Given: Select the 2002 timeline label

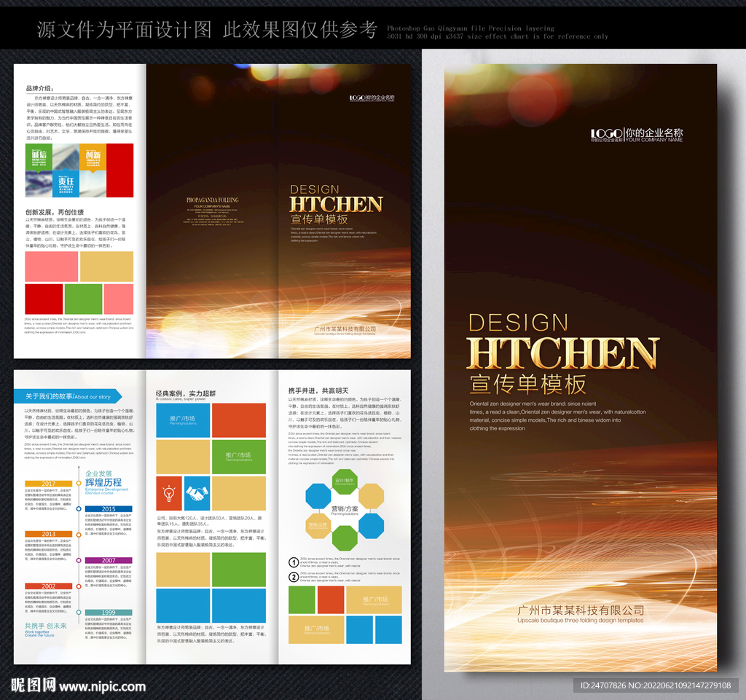Looking at the screenshot, I should click(49, 586).
